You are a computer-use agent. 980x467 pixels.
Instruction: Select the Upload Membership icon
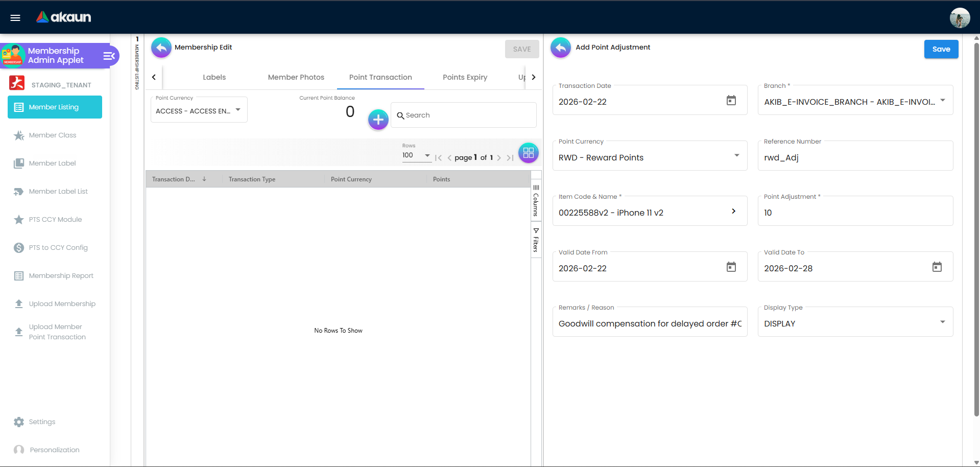coord(19,303)
